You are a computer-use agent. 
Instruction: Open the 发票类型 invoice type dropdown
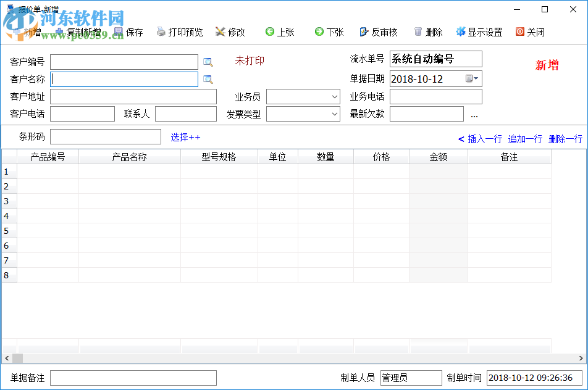point(334,114)
